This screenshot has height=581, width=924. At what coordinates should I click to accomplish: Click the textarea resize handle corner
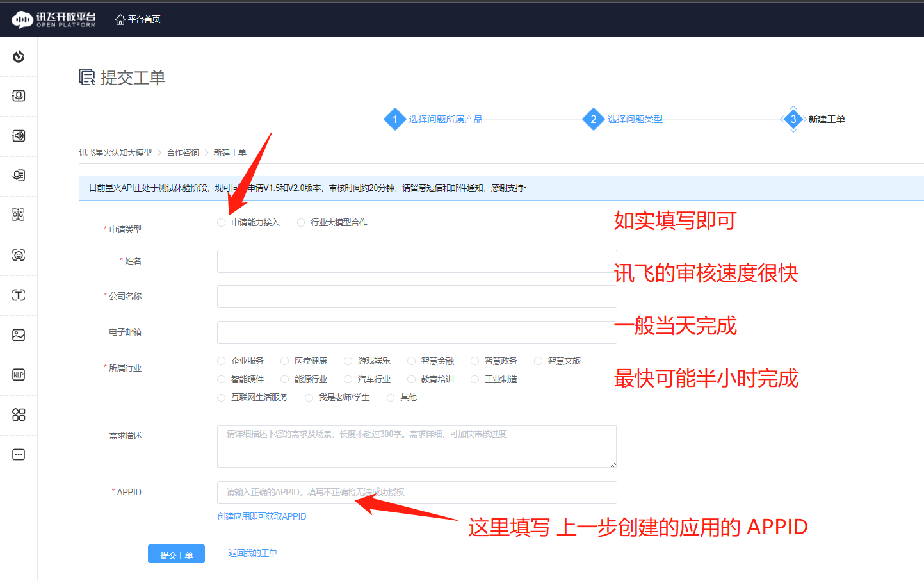coord(613,464)
